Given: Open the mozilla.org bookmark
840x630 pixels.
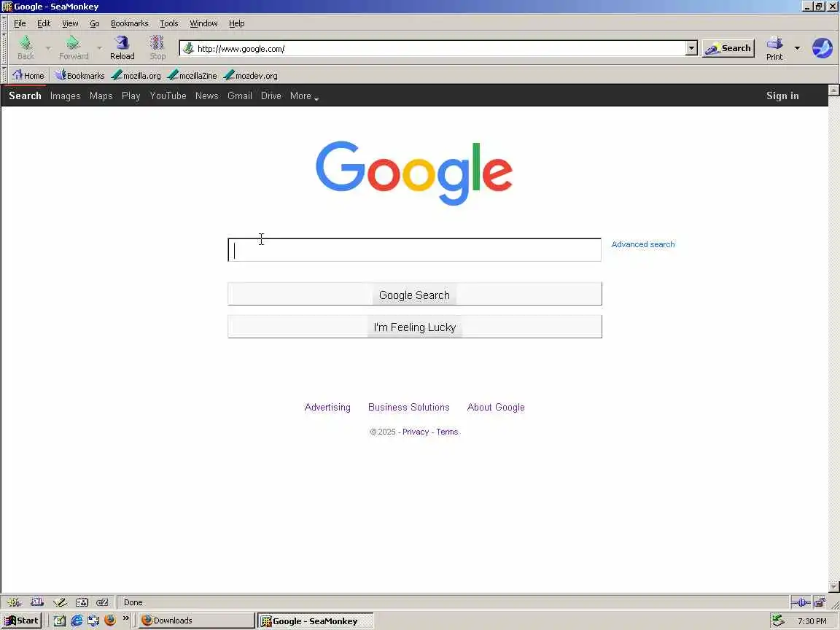Looking at the screenshot, I should [136, 76].
